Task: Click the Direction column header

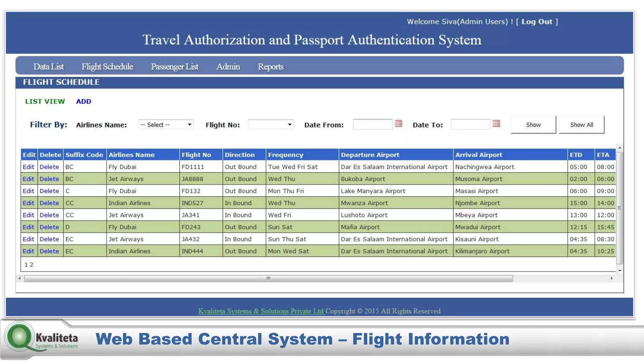Action: [244, 155]
